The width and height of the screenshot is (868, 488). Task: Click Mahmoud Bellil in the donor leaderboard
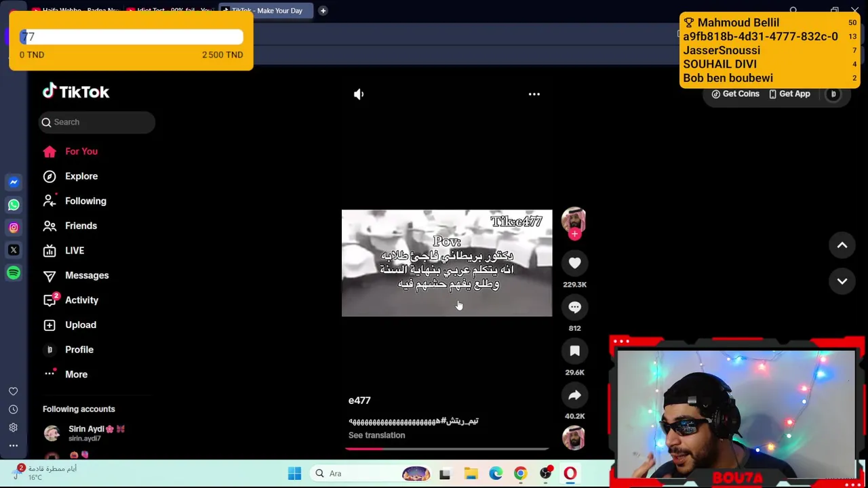738,22
